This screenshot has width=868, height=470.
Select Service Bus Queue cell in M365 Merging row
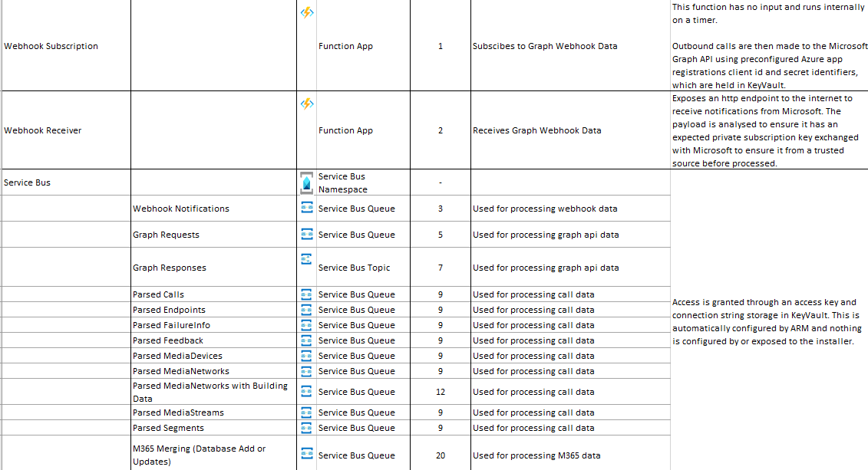[363, 453]
